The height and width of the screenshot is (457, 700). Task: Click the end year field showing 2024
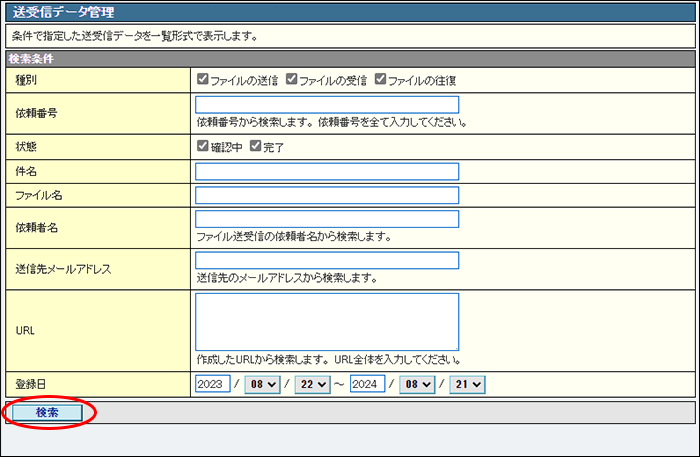367,384
